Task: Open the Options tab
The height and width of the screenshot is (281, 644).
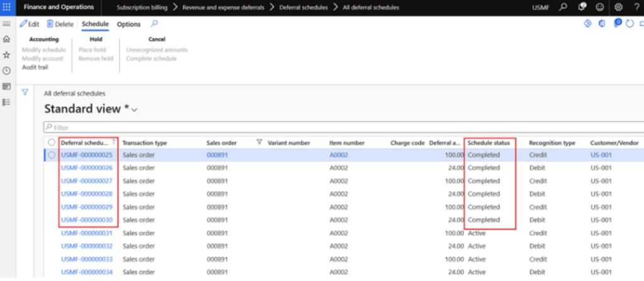Action: (128, 24)
